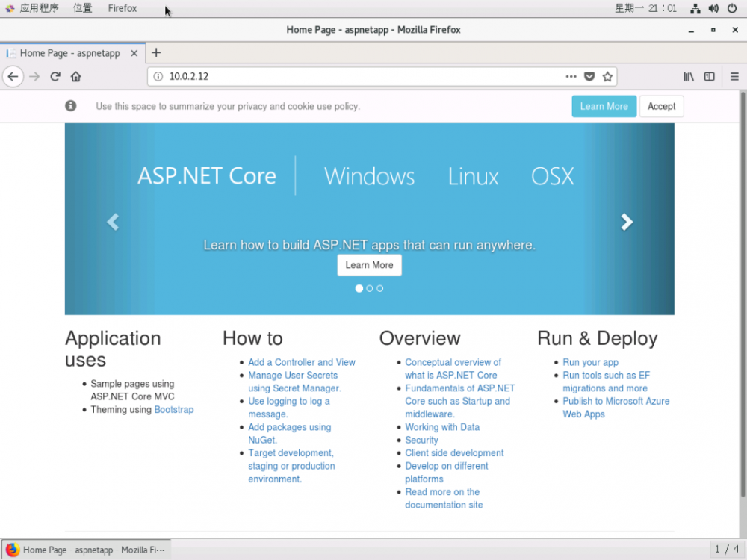Click the 'Application uses' heading
The height and width of the screenshot is (560, 747).
(x=113, y=349)
